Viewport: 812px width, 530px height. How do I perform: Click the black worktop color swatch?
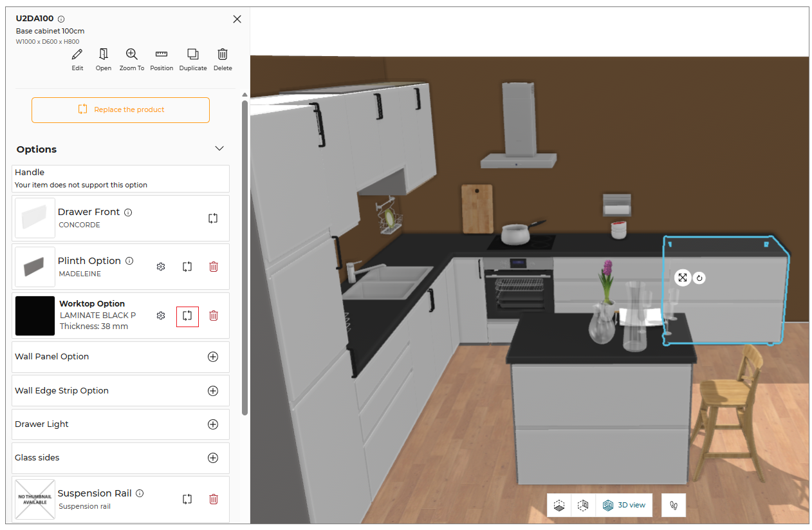pos(35,316)
